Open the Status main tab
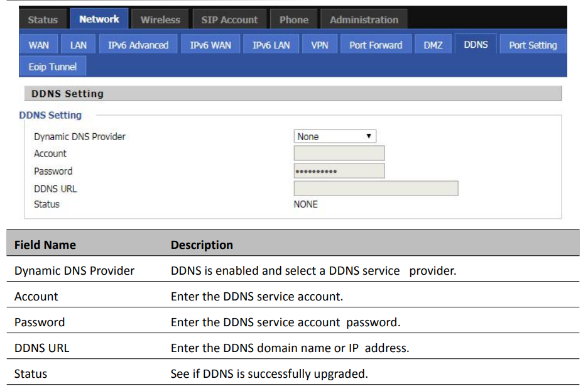 click(x=43, y=19)
